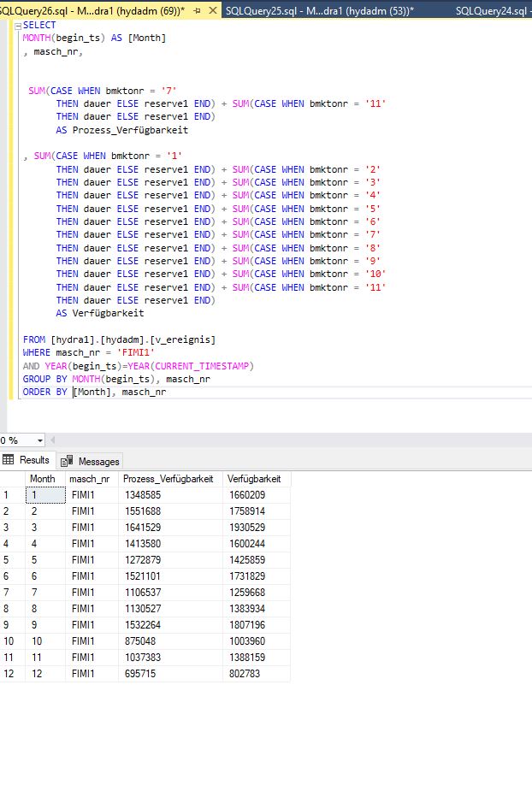Click the GROUP BY keyword in the editor
The width and height of the screenshot is (532, 791).
pyautogui.click(x=44, y=379)
